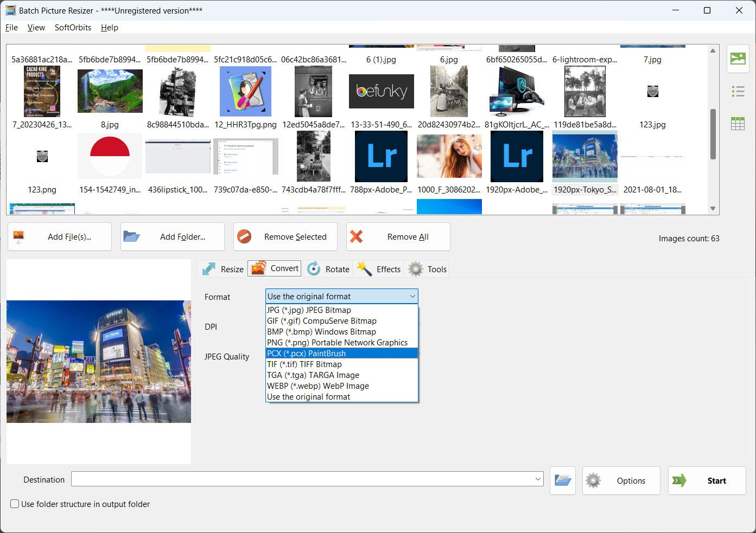
Task: Click the file list scroll up arrow
Action: tap(713, 50)
